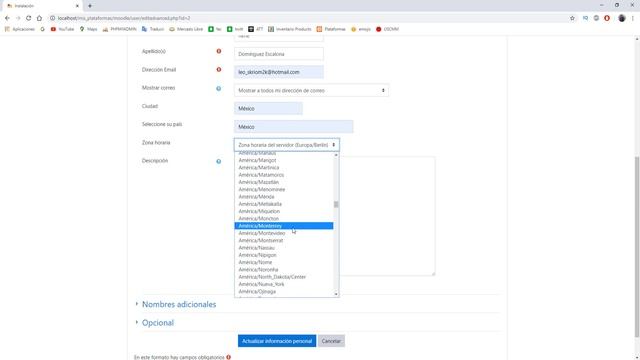Click the time zone list scroll-up arrow
This screenshot has height=360, width=640.
pos(336,155)
